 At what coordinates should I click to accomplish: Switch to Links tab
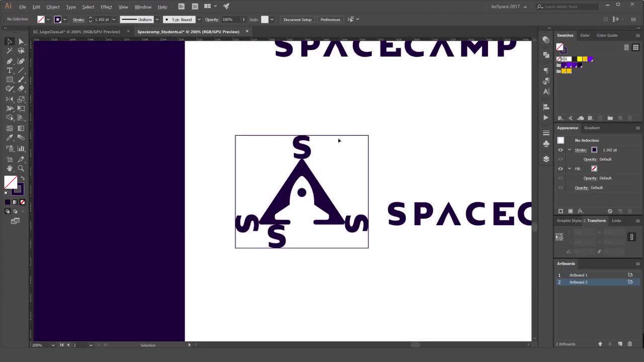click(x=616, y=221)
